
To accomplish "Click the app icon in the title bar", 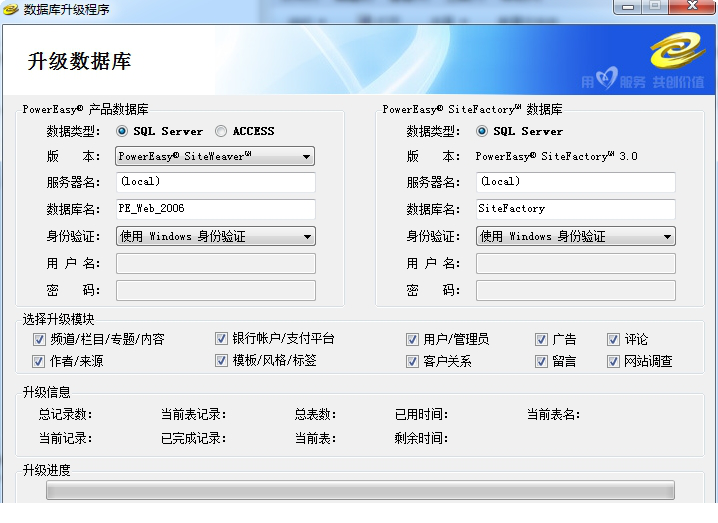I will pos(10,9).
